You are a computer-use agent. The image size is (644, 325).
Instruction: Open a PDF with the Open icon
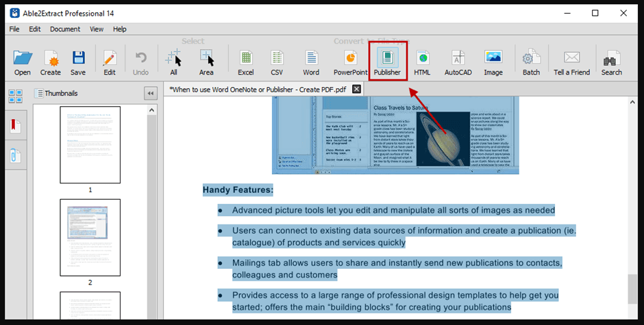pyautogui.click(x=23, y=63)
